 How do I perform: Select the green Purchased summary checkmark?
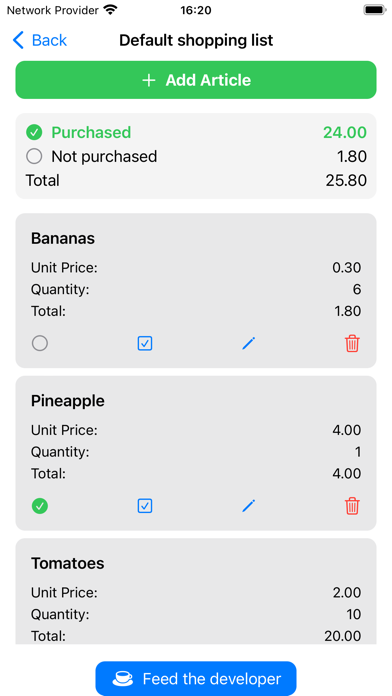click(x=34, y=132)
